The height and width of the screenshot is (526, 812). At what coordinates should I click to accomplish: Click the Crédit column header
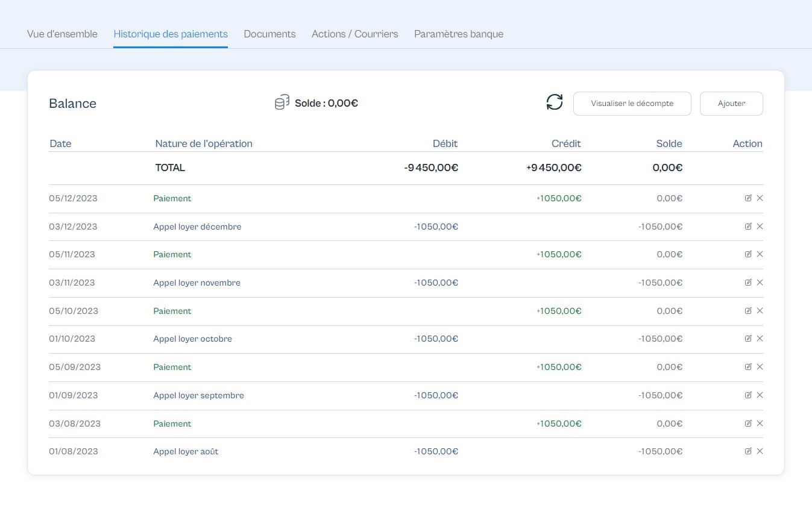pos(567,143)
